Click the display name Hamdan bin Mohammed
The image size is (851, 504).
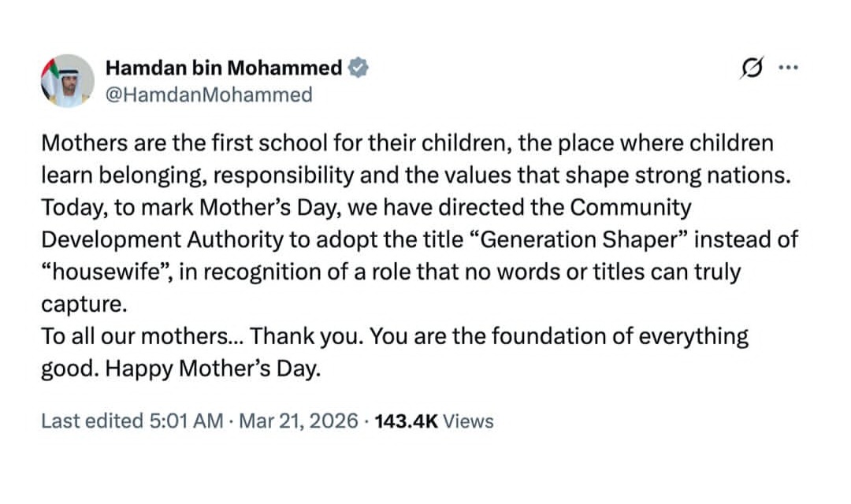[224, 69]
